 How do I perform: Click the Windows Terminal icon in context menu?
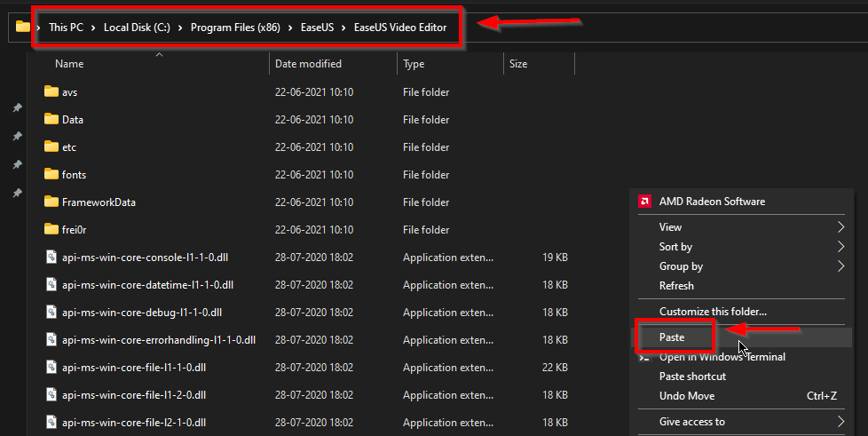[644, 359]
